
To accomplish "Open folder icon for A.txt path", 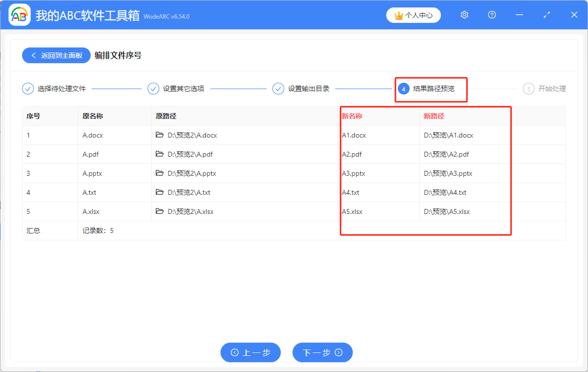I will (x=160, y=192).
